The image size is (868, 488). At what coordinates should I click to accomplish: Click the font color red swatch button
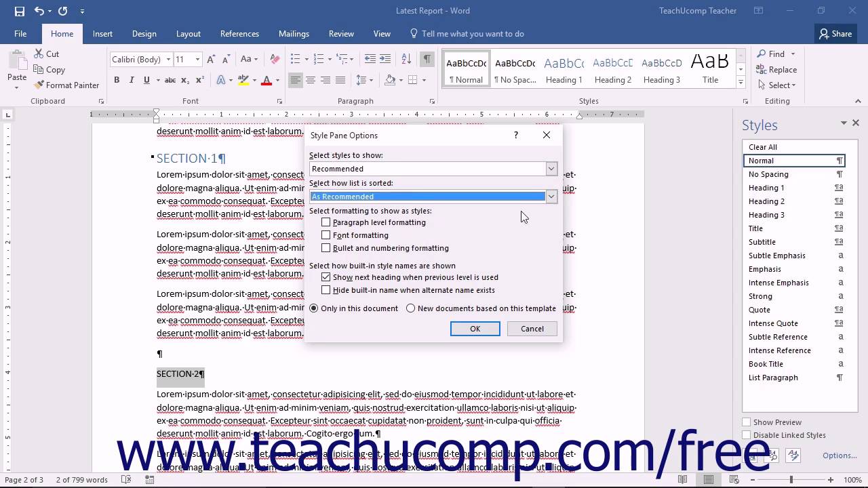point(267,80)
